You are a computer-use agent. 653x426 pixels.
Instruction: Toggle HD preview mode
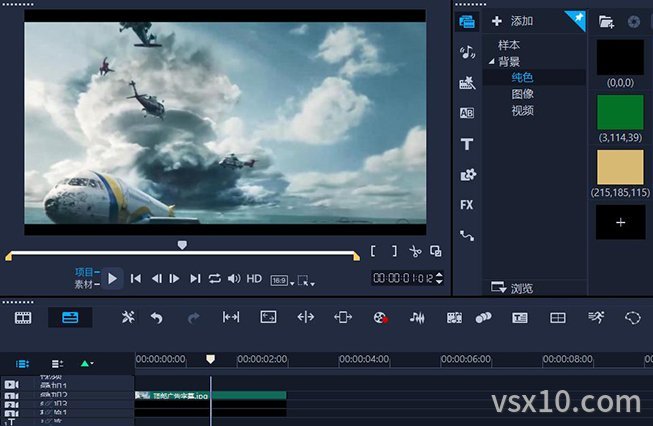point(254,279)
